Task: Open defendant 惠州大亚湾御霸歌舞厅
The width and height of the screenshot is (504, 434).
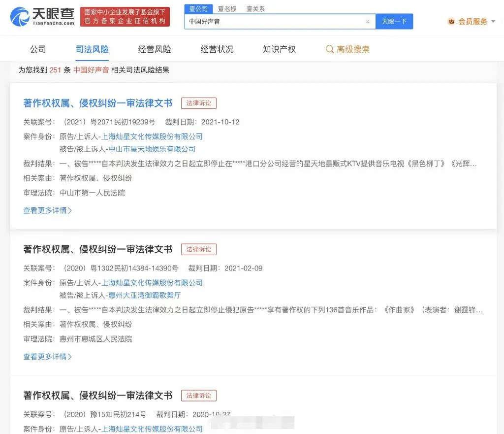Action: [145, 295]
